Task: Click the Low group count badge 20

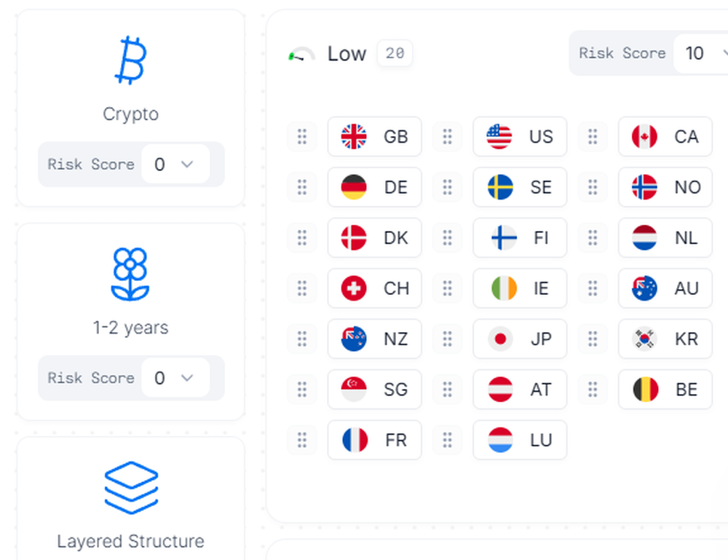Action: tap(395, 54)
